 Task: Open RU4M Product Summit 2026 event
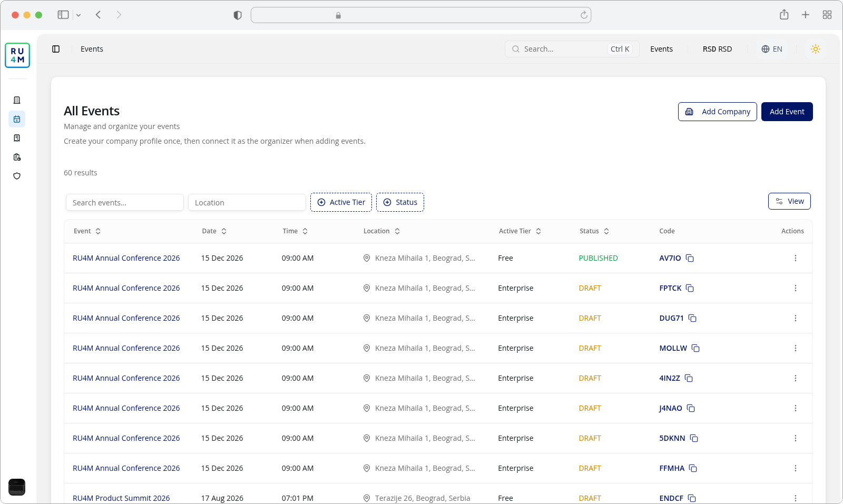tap(121, 498)
